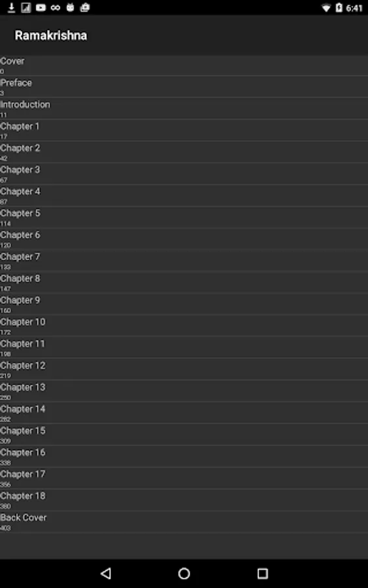The image size is (368, 588).
Task: Open the Cover entry
Action: coord(184,65)
